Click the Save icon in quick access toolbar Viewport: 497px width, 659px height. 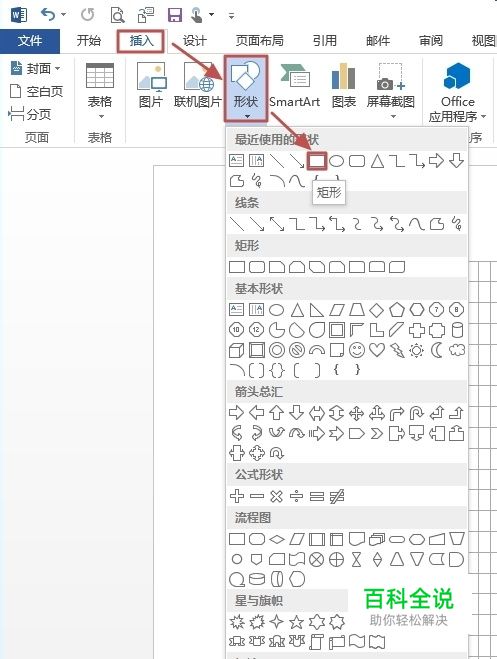(175, 15)
